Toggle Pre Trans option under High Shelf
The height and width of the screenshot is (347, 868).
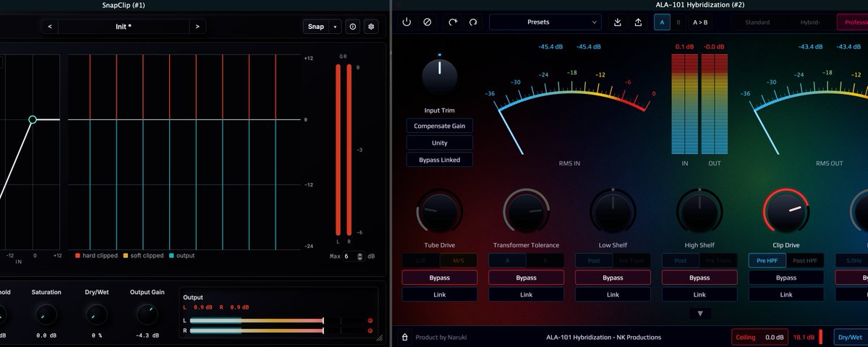(718, 260)
